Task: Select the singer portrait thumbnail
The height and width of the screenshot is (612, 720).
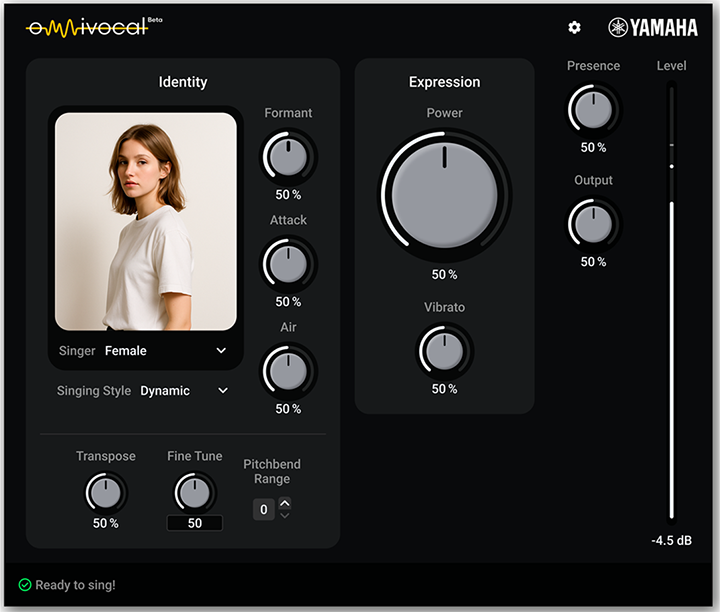Action: [x=146, y=221]
